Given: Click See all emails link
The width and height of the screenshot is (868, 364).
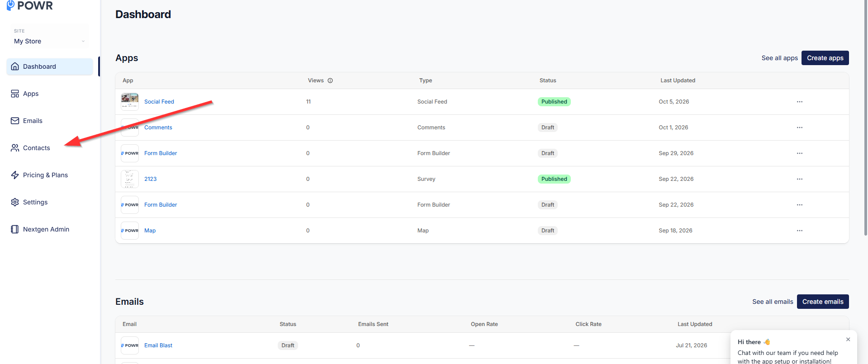Looking at the screenshot, I should coord(773,302).
